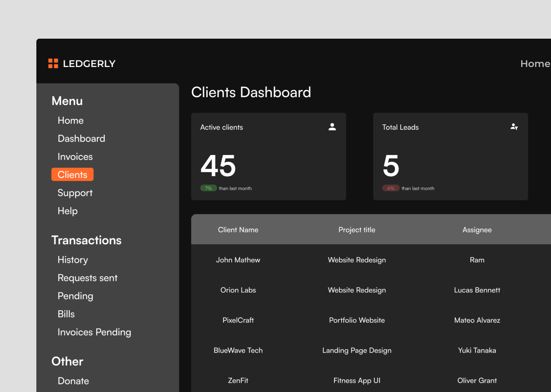Click the 7% growth badge on Active clients
This screenshot has height=392, width=551.
tap(209, 188)
